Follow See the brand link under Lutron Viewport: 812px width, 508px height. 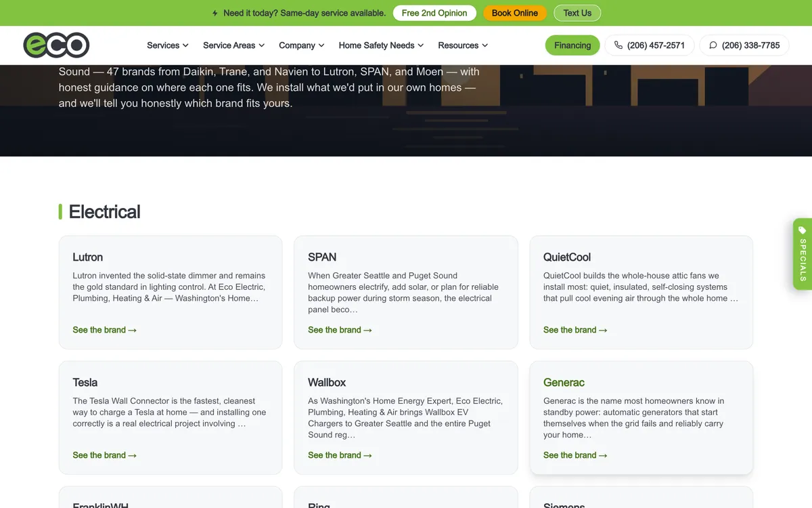coord(105,330)
